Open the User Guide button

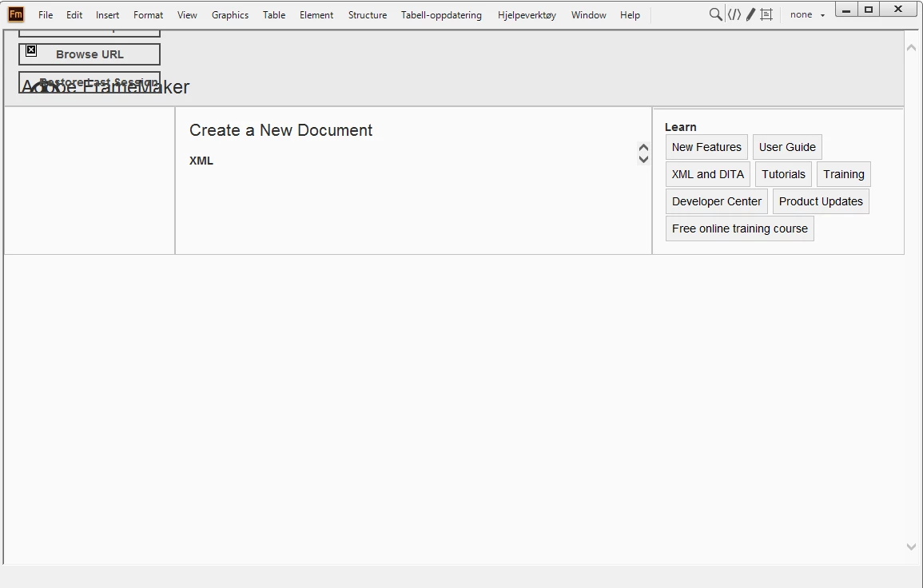(x=787, y=147)
